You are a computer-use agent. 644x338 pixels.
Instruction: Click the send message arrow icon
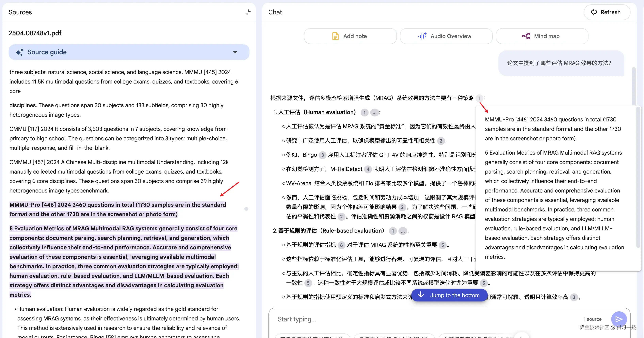619,319
